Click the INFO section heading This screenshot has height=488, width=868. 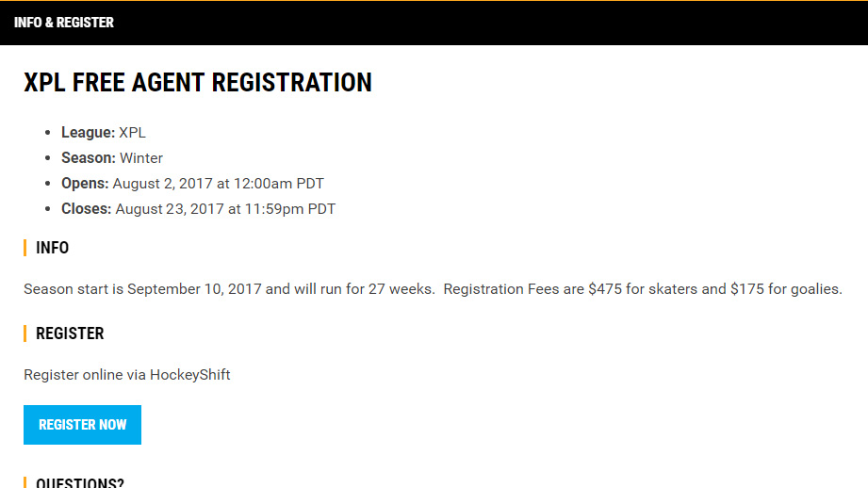tap(52, 248)
